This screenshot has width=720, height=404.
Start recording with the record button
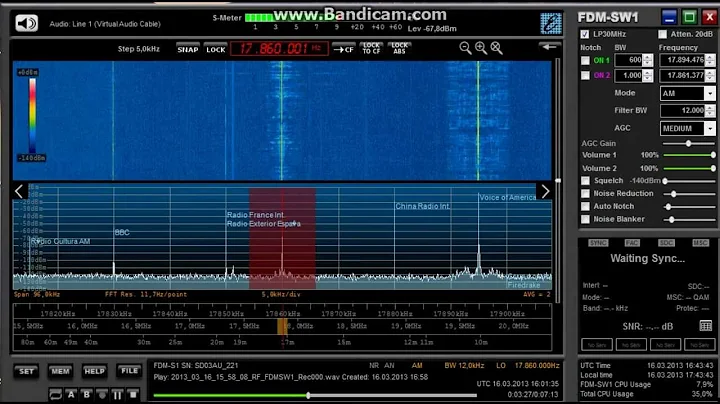102,394
